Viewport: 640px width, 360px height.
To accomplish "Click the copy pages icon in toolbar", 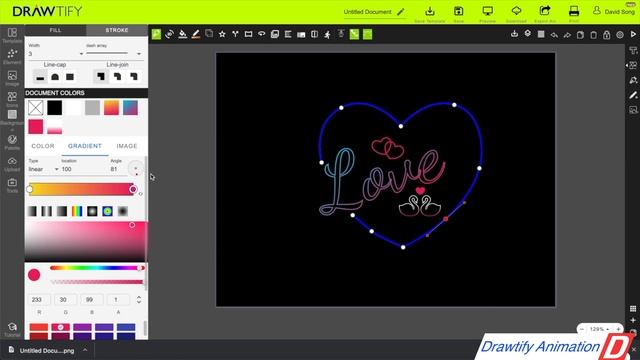I will pyautogui.click(x=580, y=35).
